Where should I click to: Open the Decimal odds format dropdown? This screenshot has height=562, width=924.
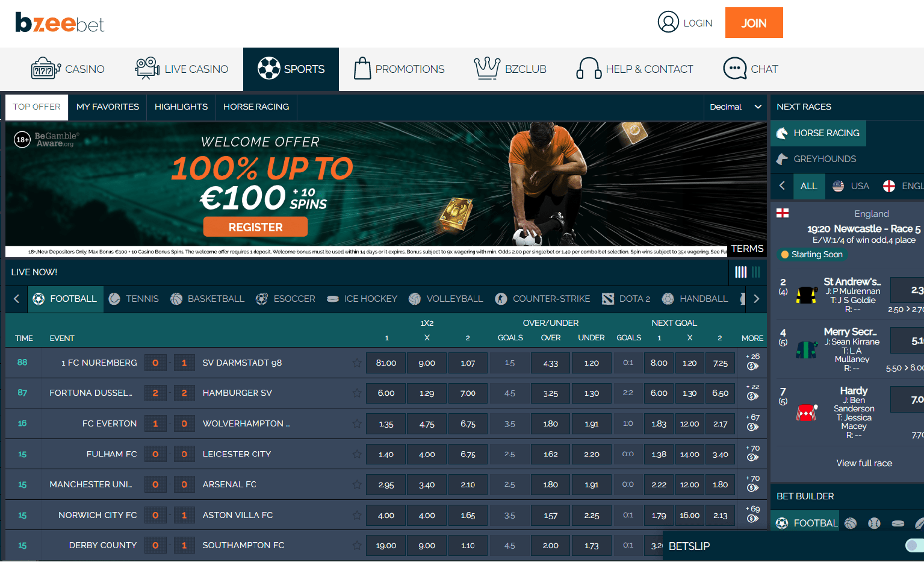[x=735, y=107]
